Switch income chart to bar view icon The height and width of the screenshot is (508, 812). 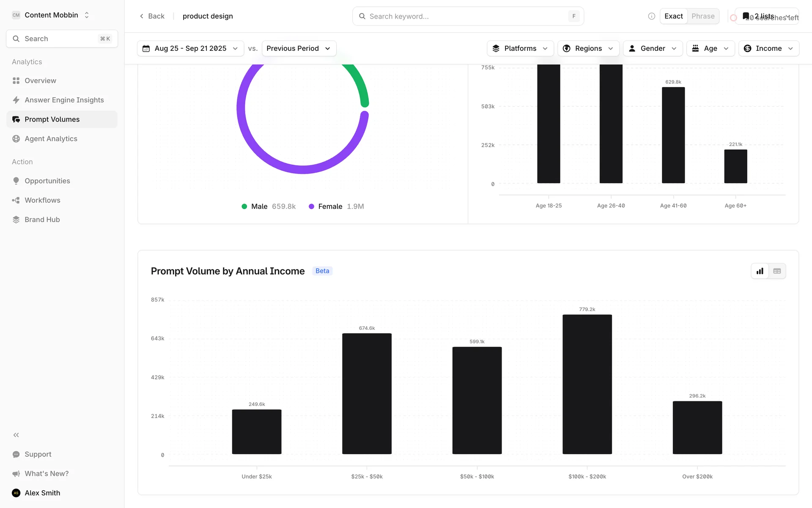[x=760, y=271]
